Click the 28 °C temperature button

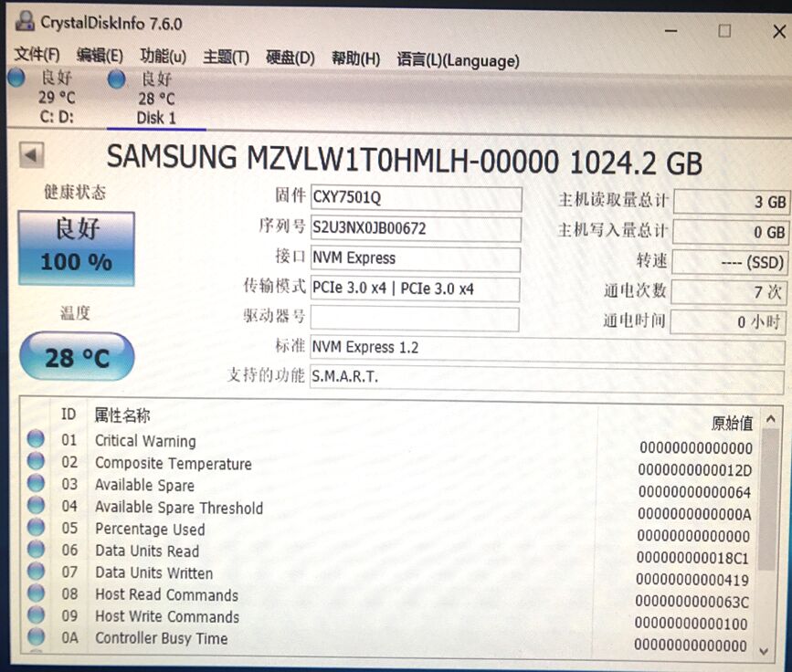pos(77,357)
